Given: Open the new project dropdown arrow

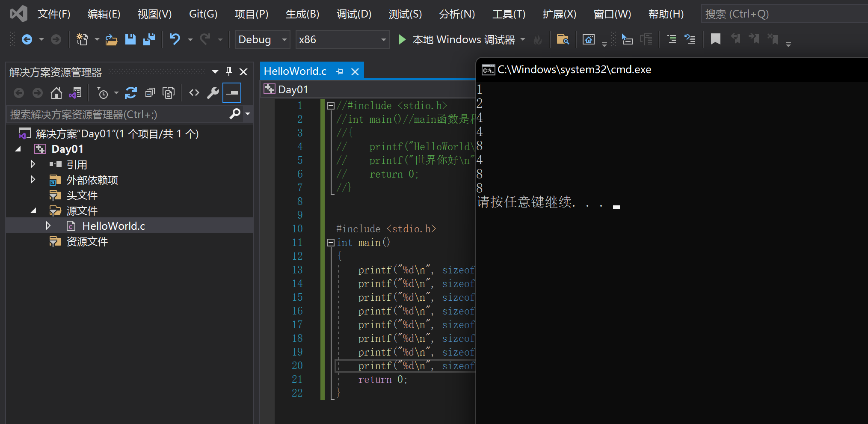Looking at the screenshot, I should tap(97, 40).
